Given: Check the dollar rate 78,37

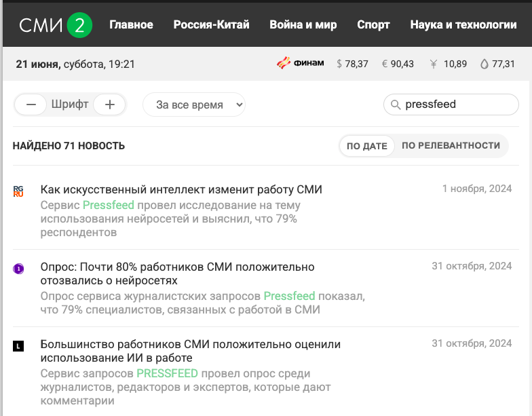Looking at the screenshot, I should 352,64.
